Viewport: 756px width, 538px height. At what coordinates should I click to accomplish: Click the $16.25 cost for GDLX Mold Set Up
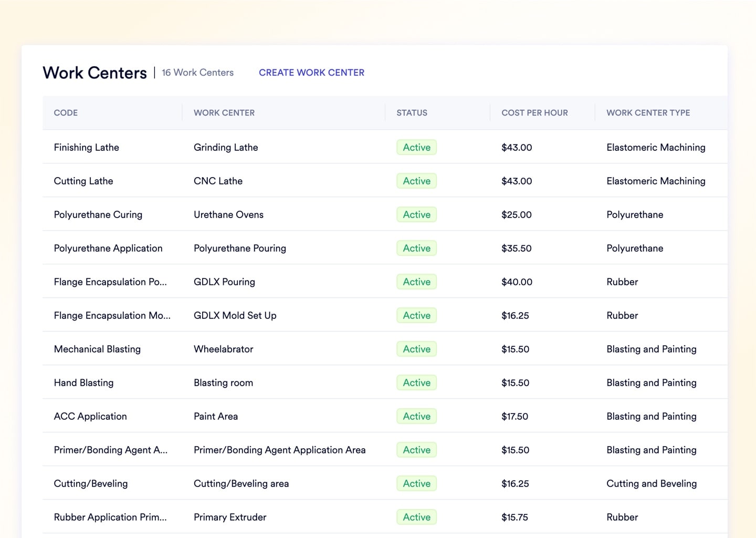[x=515, y=315]
